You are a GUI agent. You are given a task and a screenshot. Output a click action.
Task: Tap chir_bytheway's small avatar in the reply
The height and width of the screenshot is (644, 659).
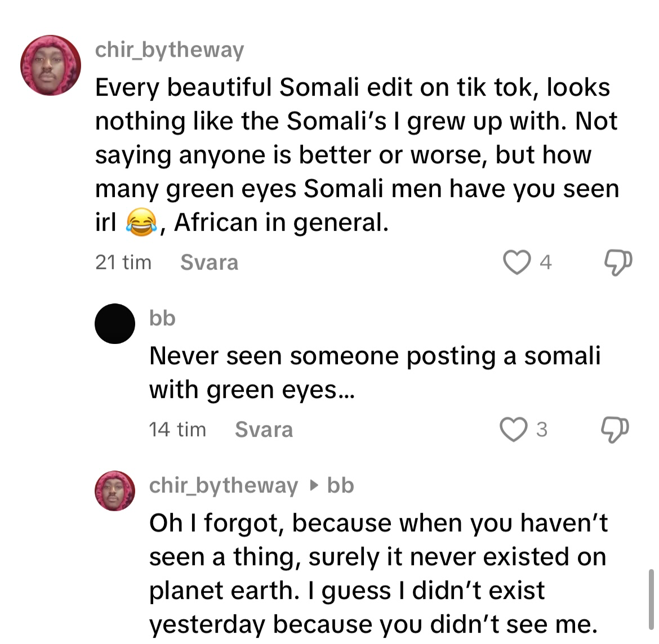pos(115,491)
